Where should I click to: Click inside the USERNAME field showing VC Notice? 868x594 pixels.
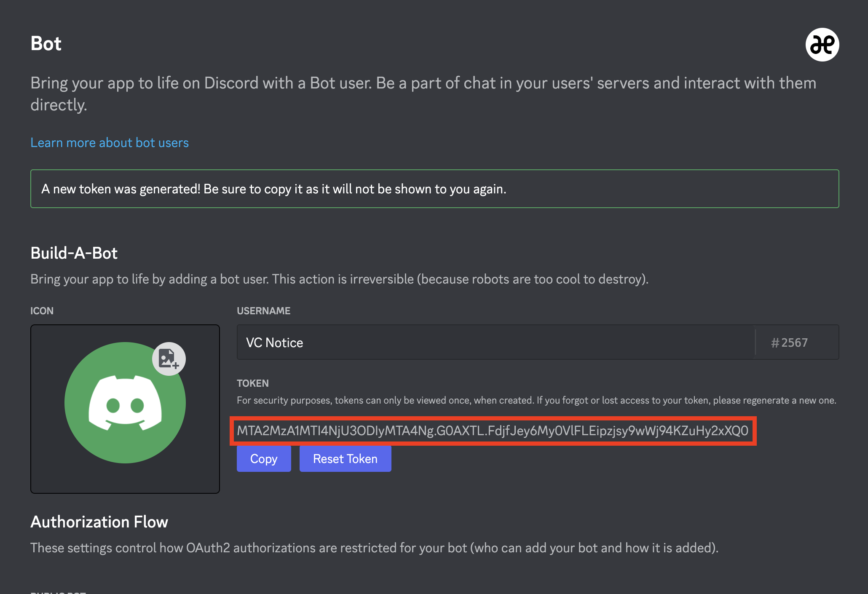coord(463,342)
